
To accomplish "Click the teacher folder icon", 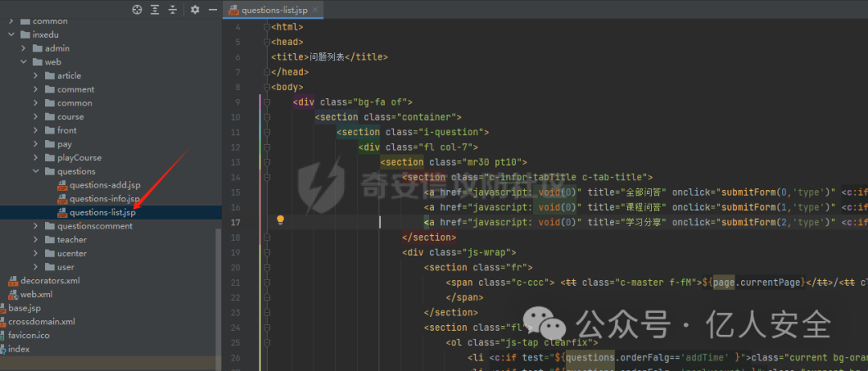I will point(49,240).
